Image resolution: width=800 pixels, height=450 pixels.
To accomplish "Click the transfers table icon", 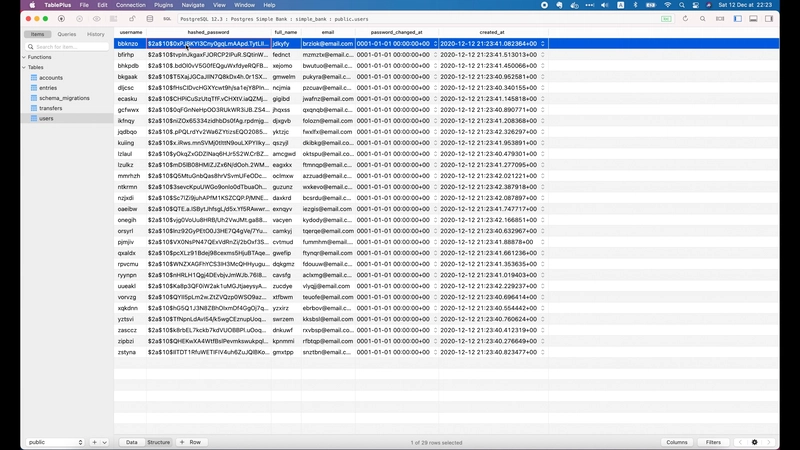I will click(x=33, y=108).
